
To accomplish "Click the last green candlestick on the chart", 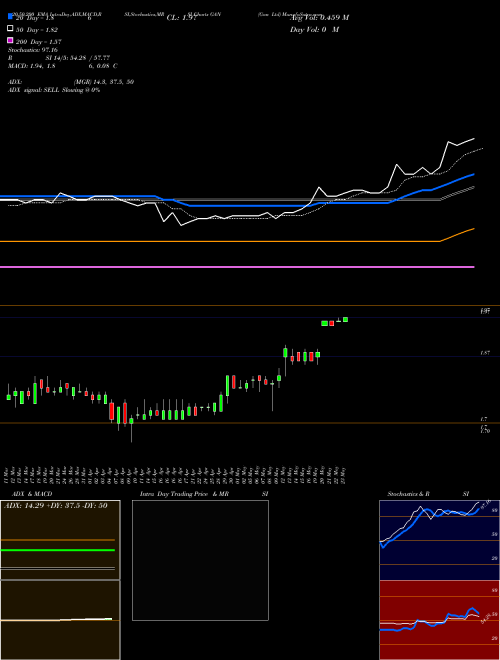I will point(345,319).
